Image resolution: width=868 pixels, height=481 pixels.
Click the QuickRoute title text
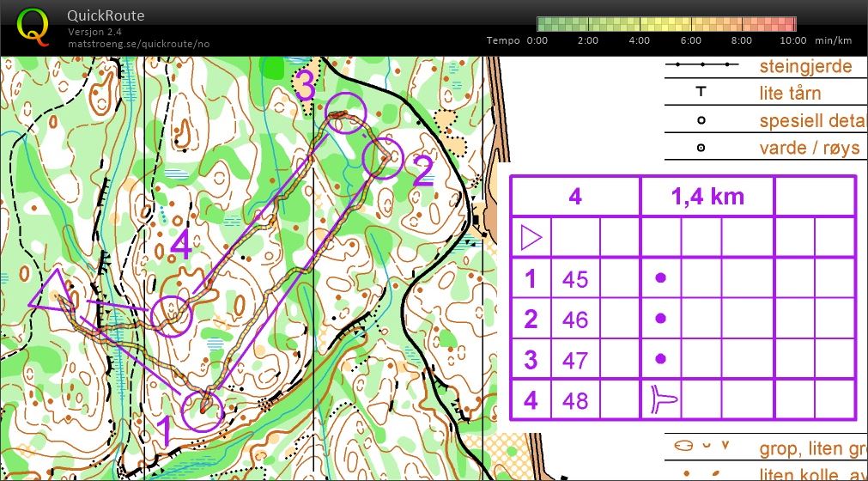click(106, 15)
